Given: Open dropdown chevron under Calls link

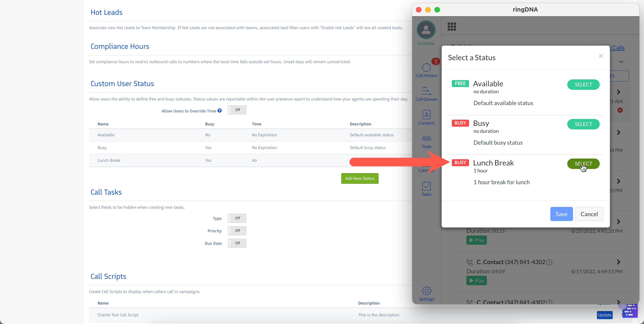Looking at the screenshot, I should (x=621, y=62).
